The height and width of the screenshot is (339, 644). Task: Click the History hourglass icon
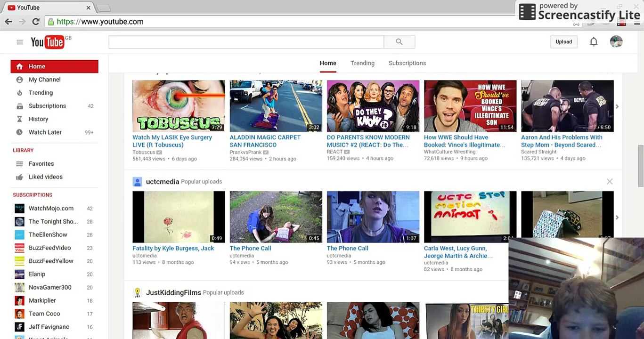[19, 119]
